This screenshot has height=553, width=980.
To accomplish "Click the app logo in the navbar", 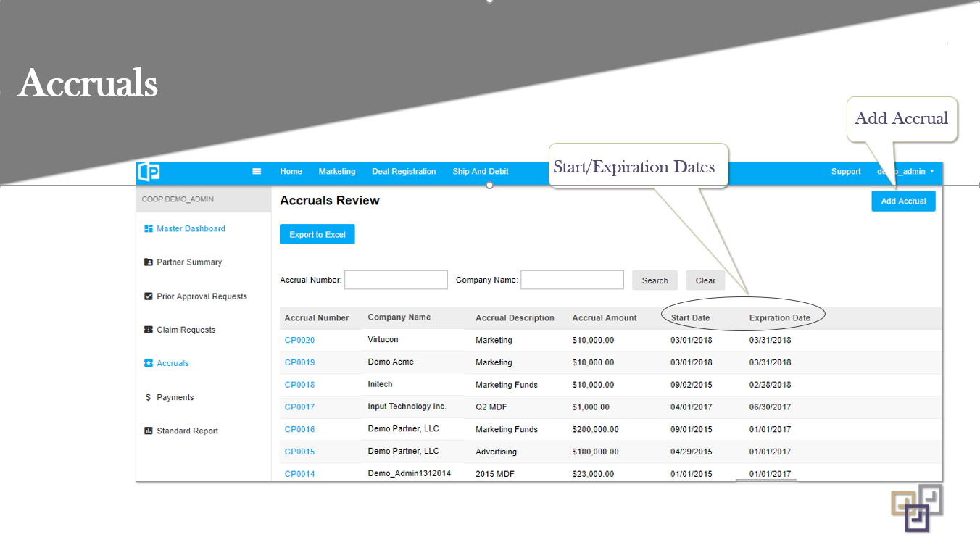I will tap(149, 172).
